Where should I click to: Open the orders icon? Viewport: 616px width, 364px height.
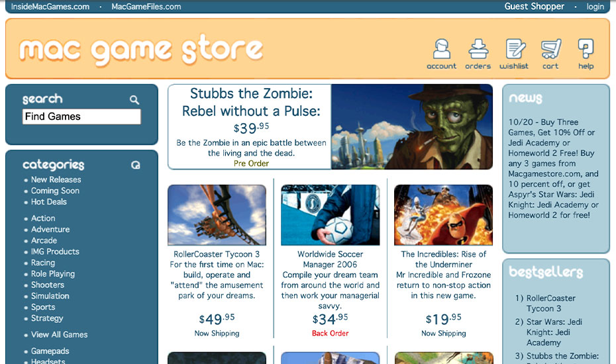tap(478, 54)
